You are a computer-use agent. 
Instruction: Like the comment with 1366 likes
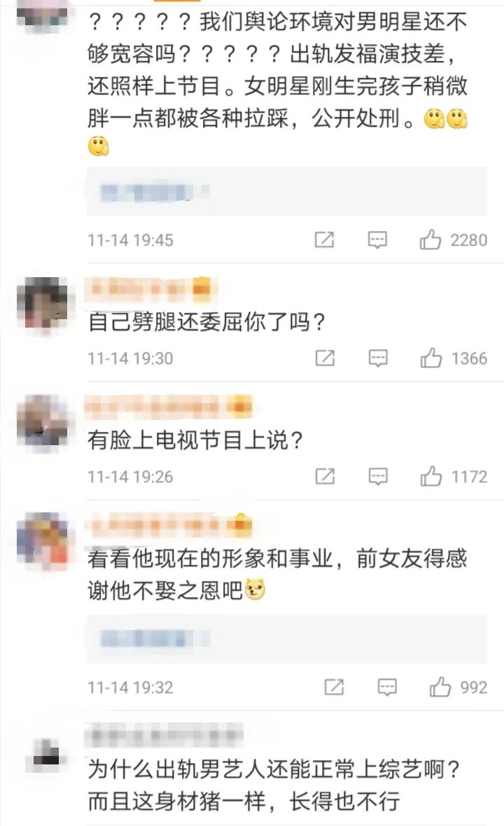pos(430,358)
